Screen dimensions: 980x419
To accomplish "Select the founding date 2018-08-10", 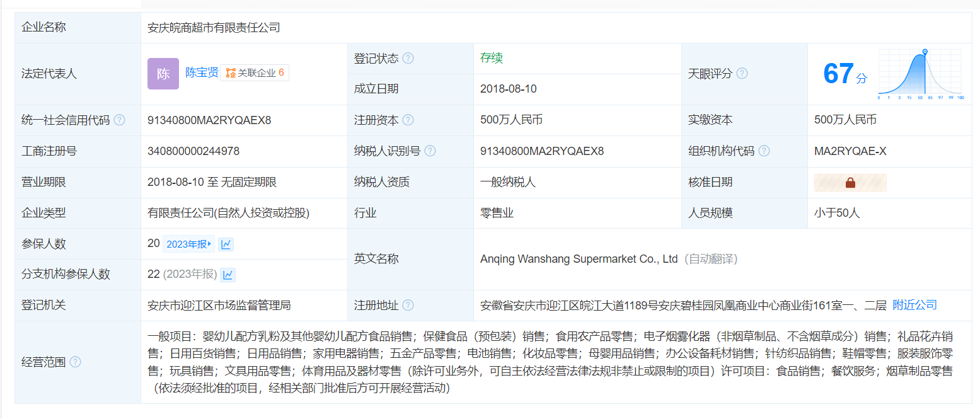I will point(509,89).
